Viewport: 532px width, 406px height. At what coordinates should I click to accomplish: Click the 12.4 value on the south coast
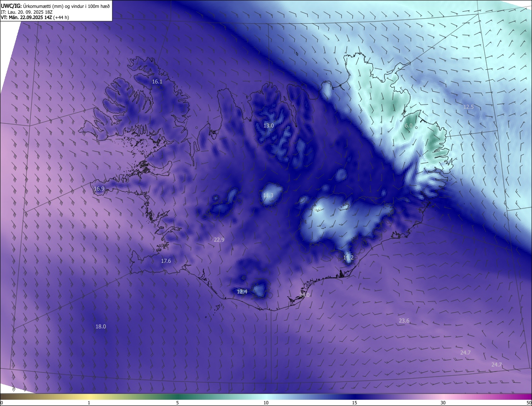point(242,292)
